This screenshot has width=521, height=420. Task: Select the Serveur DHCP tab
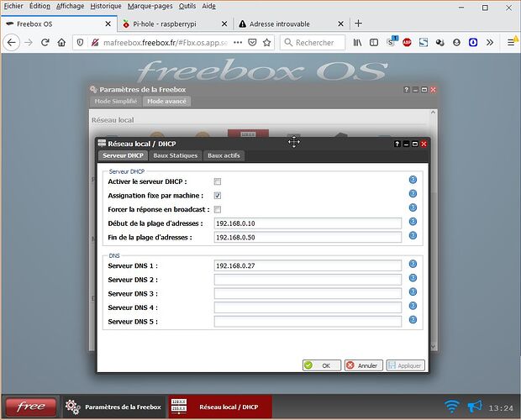123,155
